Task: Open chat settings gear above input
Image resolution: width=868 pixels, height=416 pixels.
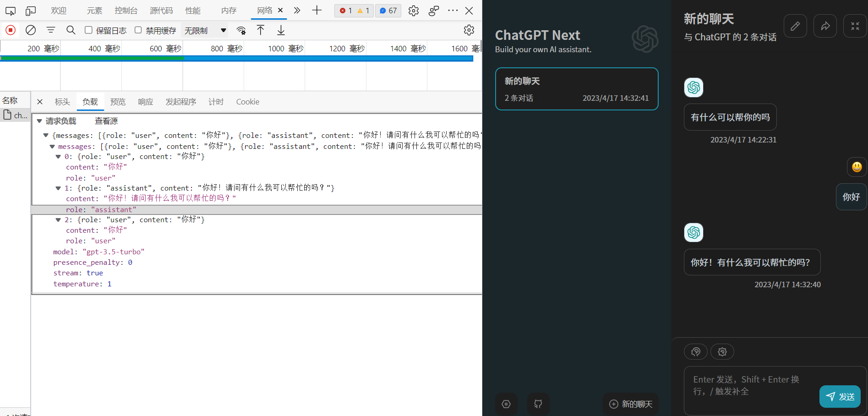Action: (x=722, y=352)
